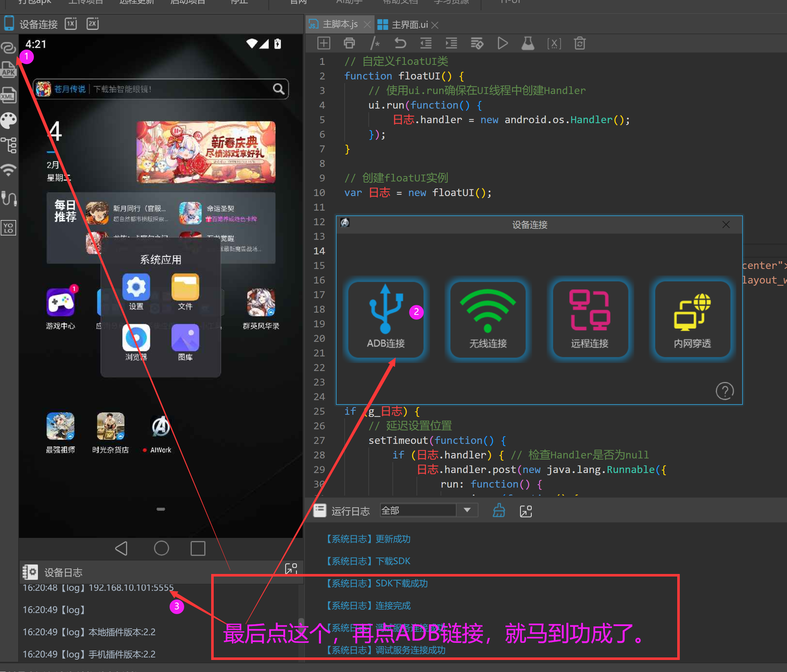Tap the phone Back navigation button
The height and width of the screenshot is (672, 787).
tap(121, 548)
